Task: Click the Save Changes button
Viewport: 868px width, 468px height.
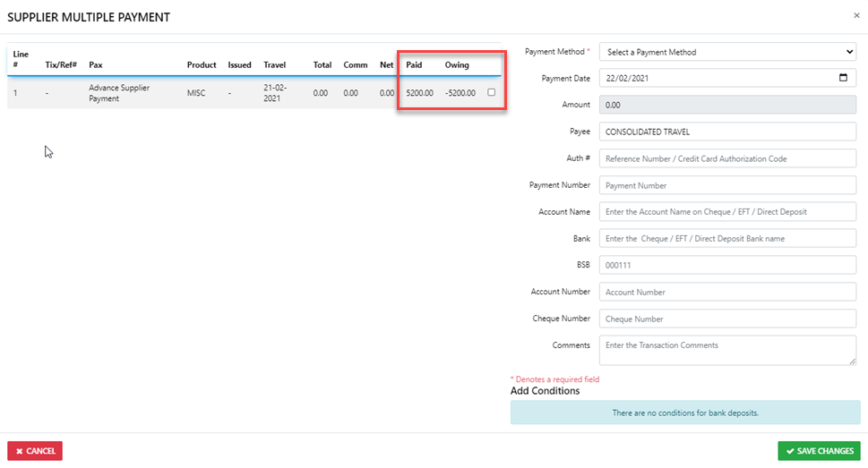Action: coord(820,451)
